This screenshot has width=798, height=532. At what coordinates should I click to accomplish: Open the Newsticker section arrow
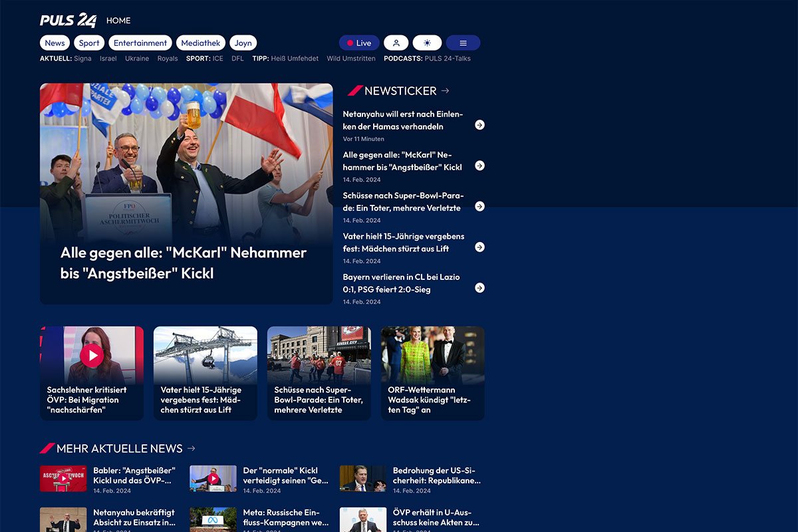(x=446, y=90)
